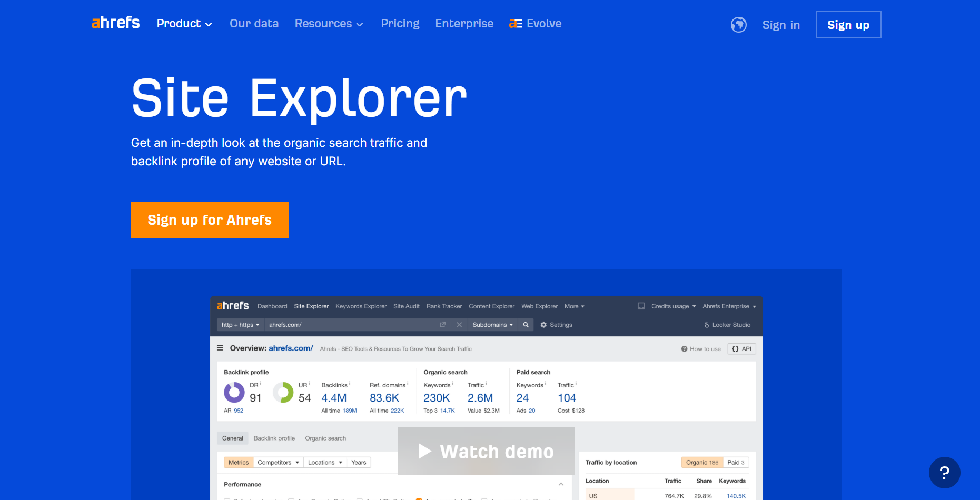Click the magnifier search icon in demo toolbar

click(x=526, y=325)
